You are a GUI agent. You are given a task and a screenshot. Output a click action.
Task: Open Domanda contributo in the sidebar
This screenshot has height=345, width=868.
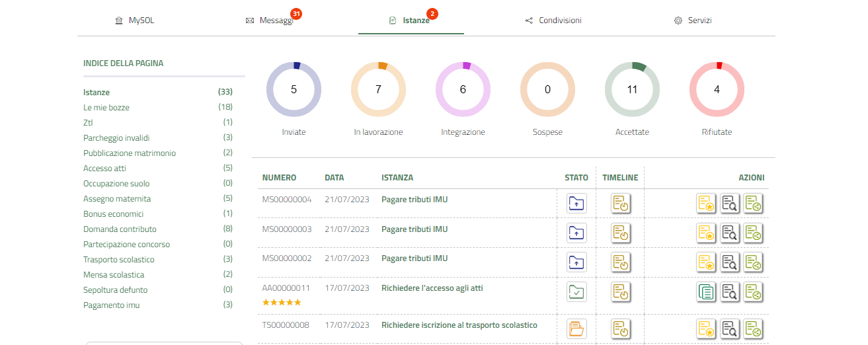[120, 229]
